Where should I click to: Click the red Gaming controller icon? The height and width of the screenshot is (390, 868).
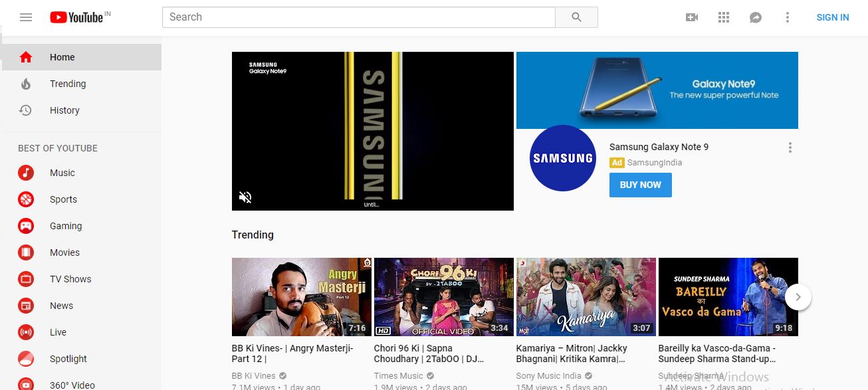click(x=26, y=226)
